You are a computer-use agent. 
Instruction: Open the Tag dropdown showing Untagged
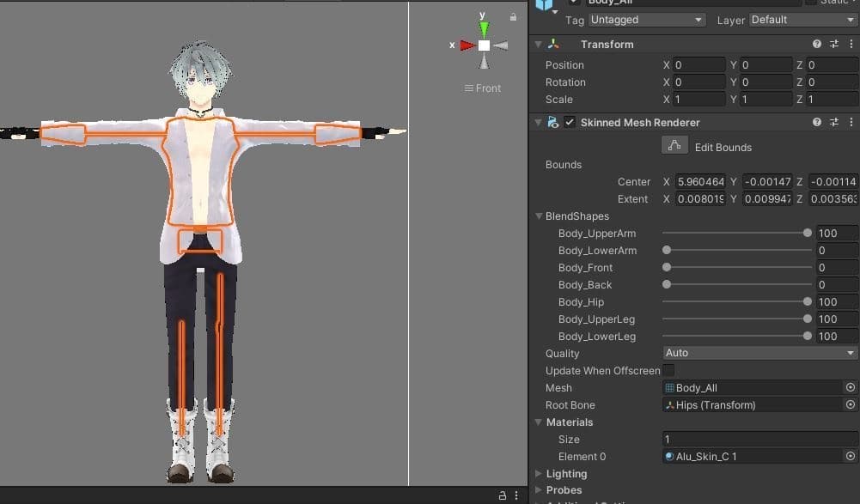point(647,20)
